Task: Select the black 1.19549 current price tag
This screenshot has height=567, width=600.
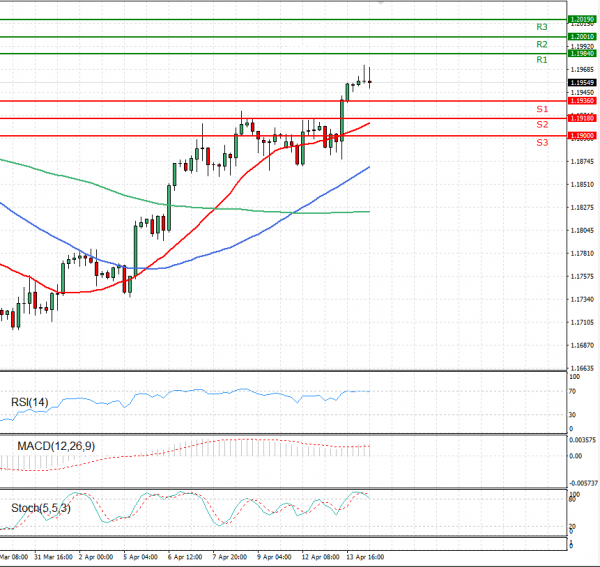Action: [x=582, y=83]
